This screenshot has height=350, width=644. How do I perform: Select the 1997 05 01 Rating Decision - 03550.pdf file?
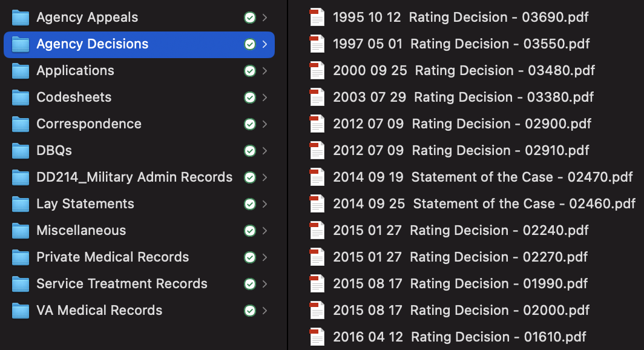pyautogui.click(x=449, y=44)
